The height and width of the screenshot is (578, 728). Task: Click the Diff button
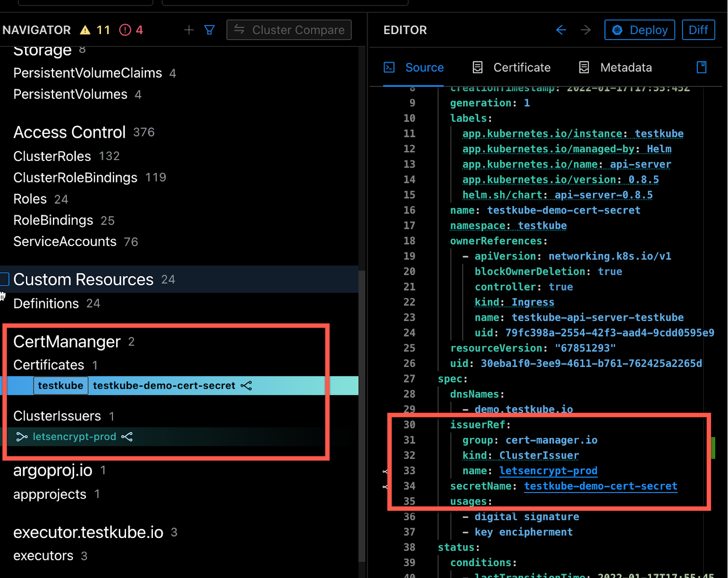(x=698, y=30)
